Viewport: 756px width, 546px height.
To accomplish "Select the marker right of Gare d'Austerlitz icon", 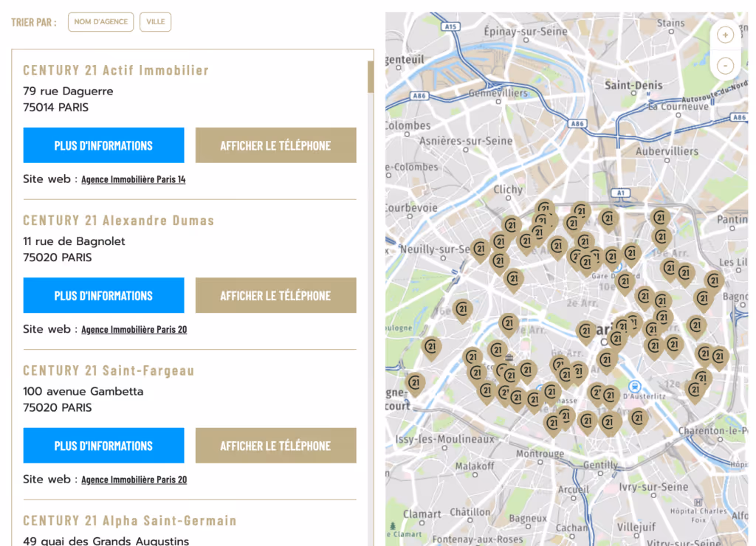I will point(694,391).
